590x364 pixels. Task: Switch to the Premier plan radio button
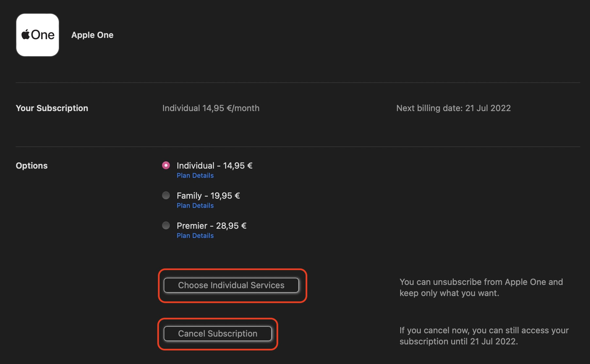click(166, 225)
